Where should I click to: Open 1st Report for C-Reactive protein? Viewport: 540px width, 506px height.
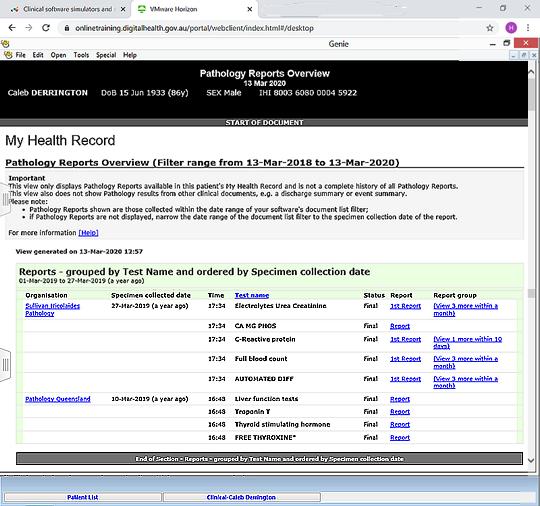pos(405,339)
